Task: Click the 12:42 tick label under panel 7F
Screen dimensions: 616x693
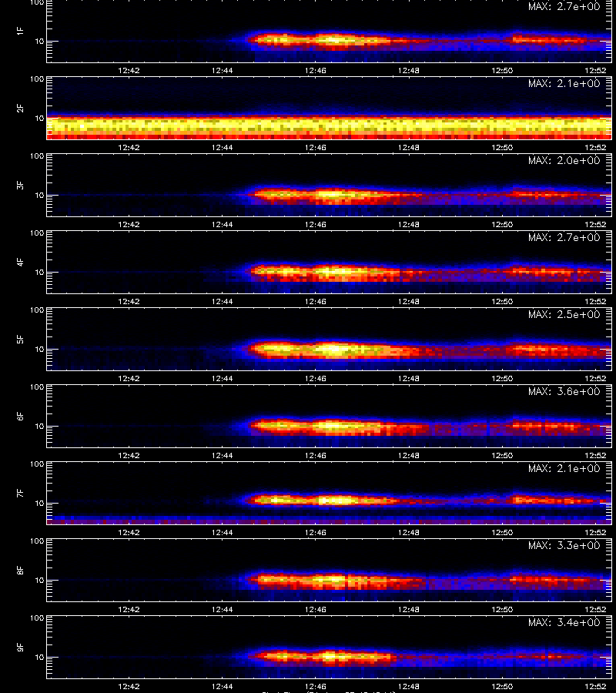Action: pyautogui.click(x=129, y=532)
